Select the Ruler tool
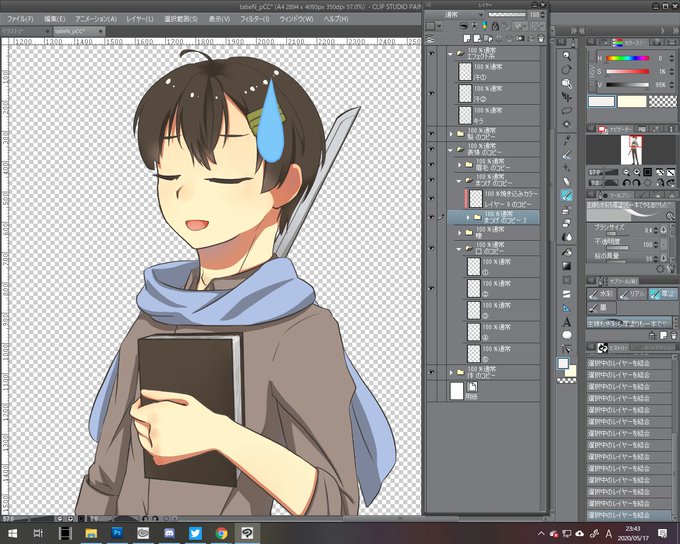680x544 pixels. coord(567,308)
